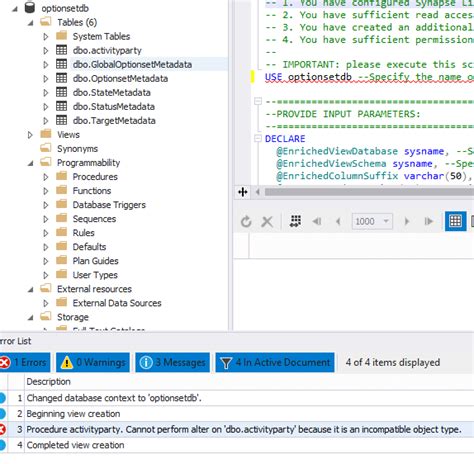Viewport: 474px width, 464px height.
Task: Toggle the 1 Errors filter
Action: pyautogui.click(x=24, y=362)
